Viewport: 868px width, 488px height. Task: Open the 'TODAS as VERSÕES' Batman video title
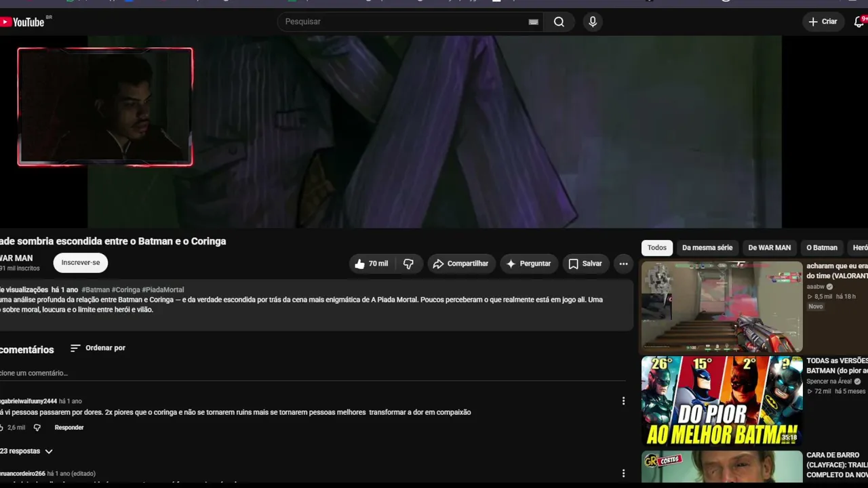837,366
